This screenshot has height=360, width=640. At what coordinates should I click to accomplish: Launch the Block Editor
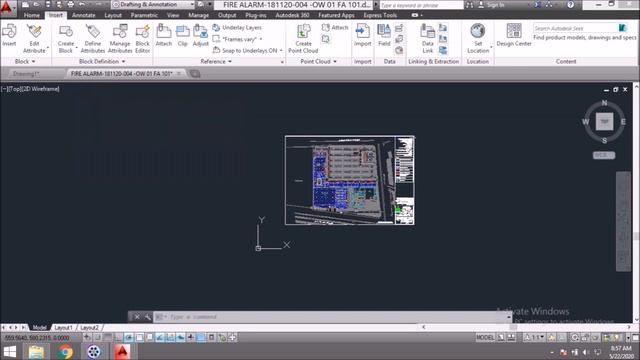click(x=142, y=38)
